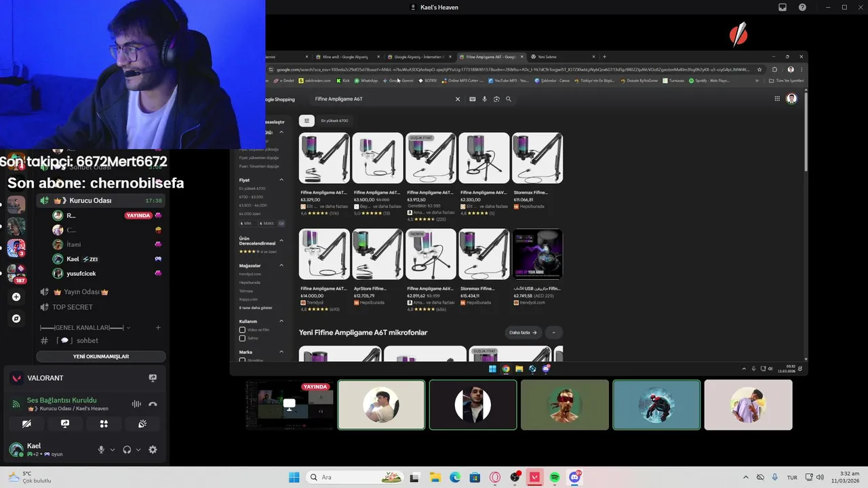Screen dimensions: 868x488
Task: Open server icon with 3 notifications badge
Action: [x=16, y=248]
